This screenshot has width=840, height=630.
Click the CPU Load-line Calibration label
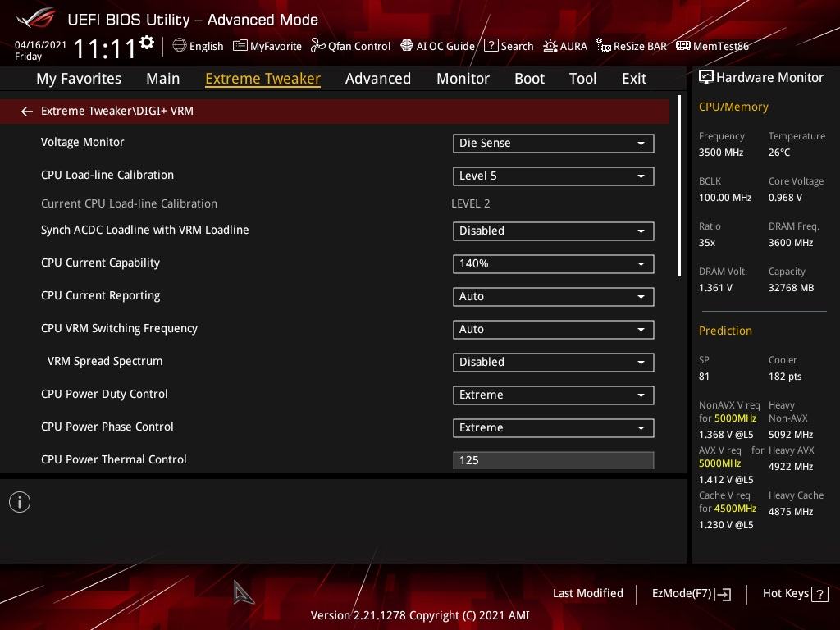click(x=107, y=176)
